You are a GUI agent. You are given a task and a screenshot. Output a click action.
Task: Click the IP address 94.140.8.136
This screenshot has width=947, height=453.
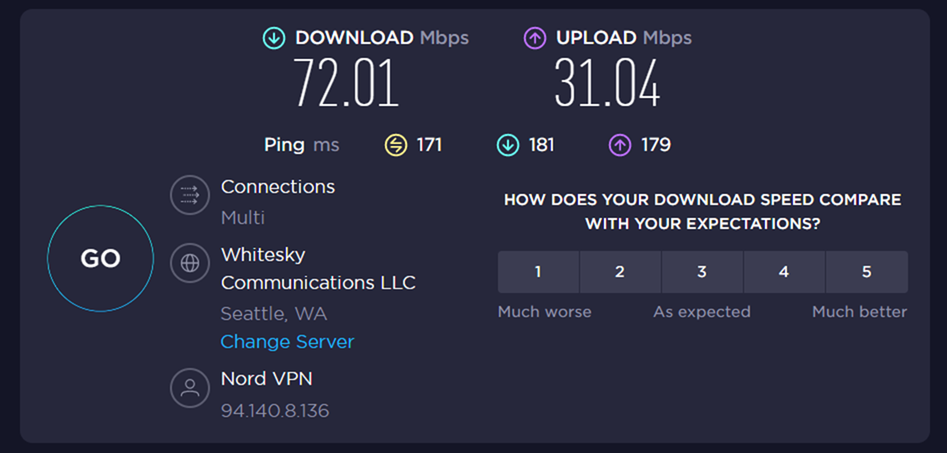275,411
